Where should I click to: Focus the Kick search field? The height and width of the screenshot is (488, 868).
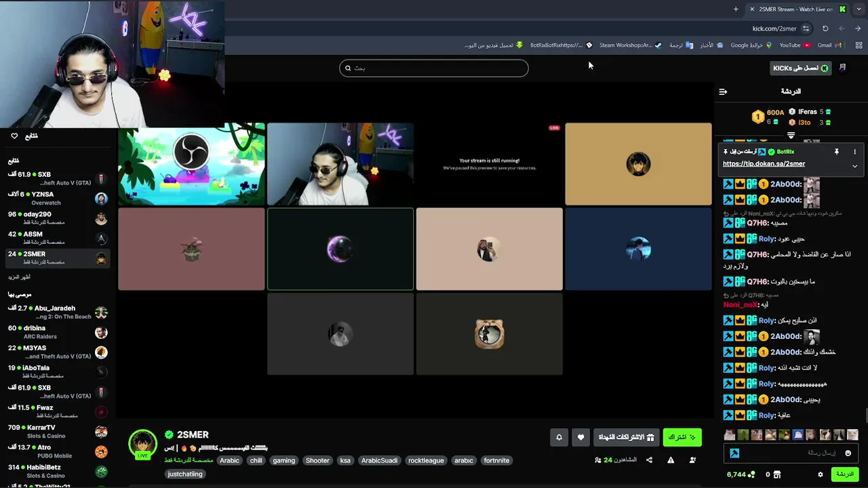434,68
